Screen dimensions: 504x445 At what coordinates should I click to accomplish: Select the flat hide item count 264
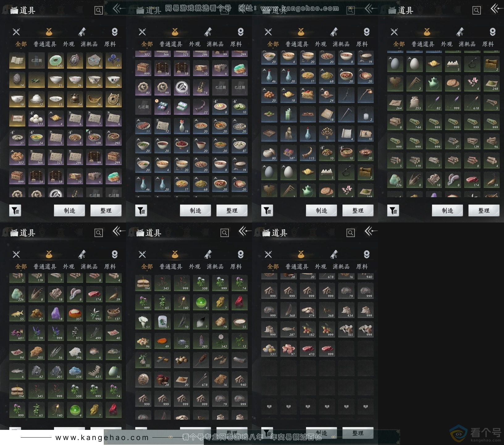click(395, 103)
